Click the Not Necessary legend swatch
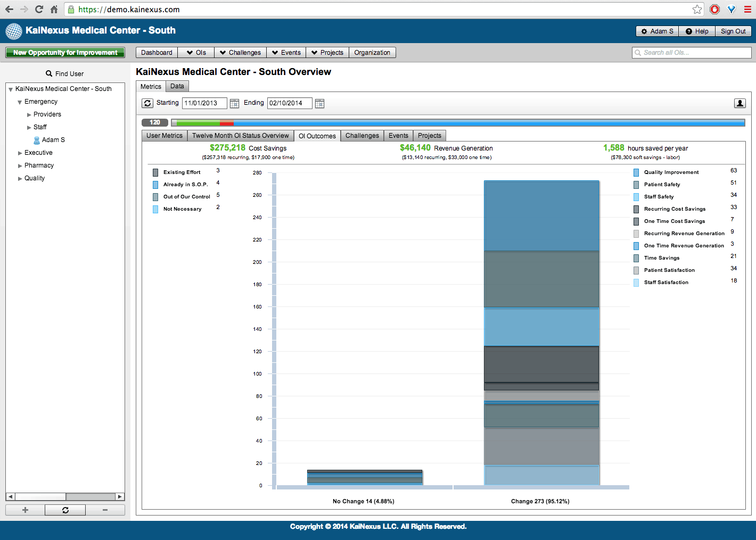 pos(155,209)
